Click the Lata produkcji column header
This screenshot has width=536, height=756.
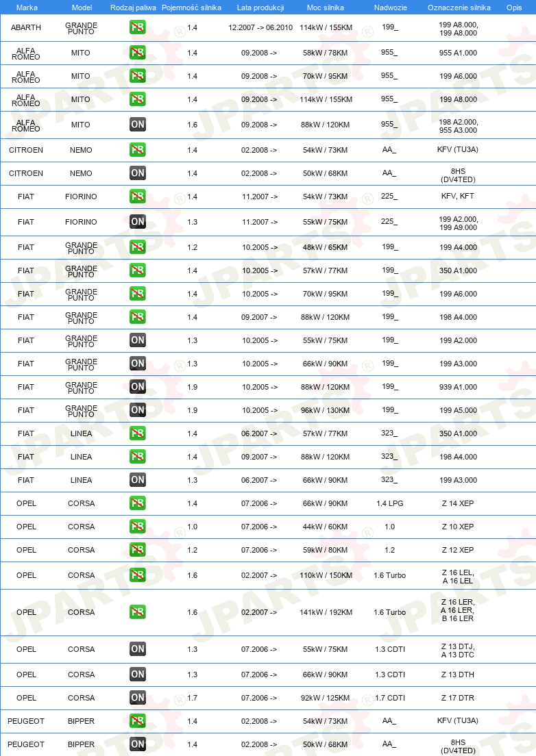[x=260, y=8]
